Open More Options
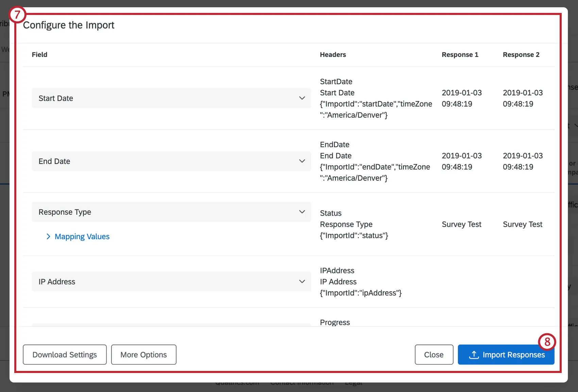Viewport: 578px width, 392px height. point(143,355)
